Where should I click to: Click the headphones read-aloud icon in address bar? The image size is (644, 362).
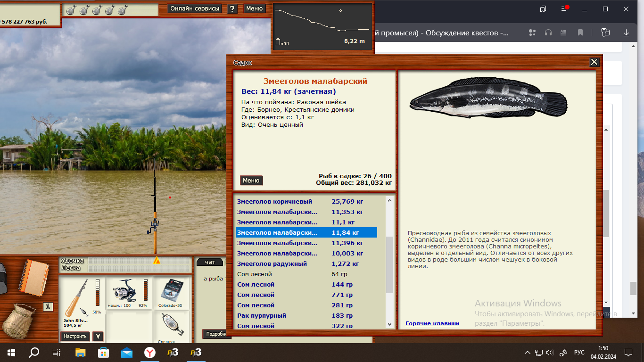coord(548,33)
